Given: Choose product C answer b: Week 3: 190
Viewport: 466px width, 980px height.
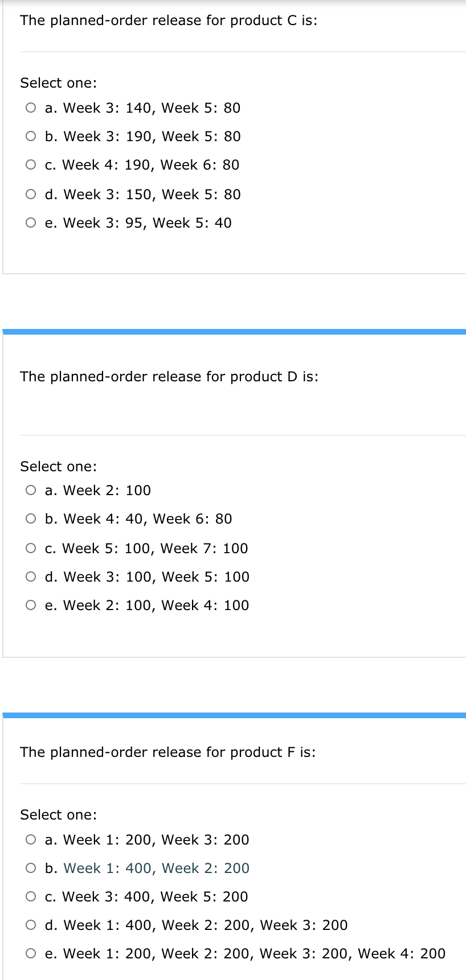Looking at the screenshot, I should (x=31, y=137).
